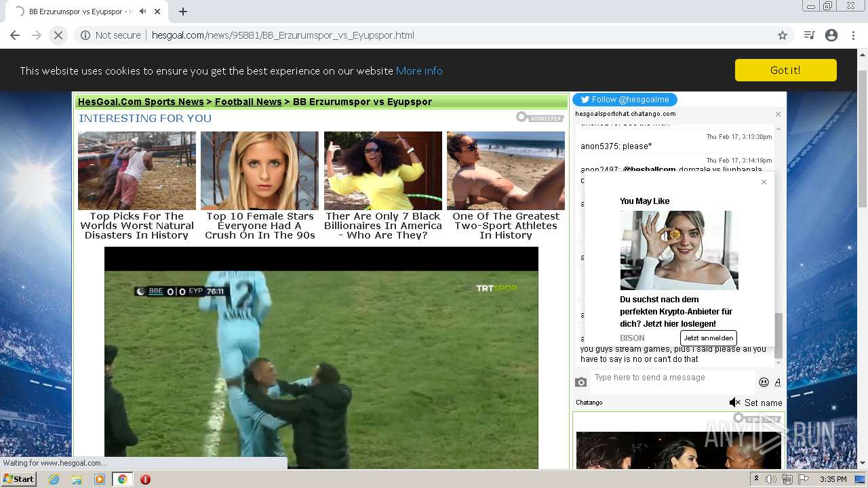This screenshot has height=488, width=868.
Task: Switch to Chrome in taskbar
Action: coord(122,479)
